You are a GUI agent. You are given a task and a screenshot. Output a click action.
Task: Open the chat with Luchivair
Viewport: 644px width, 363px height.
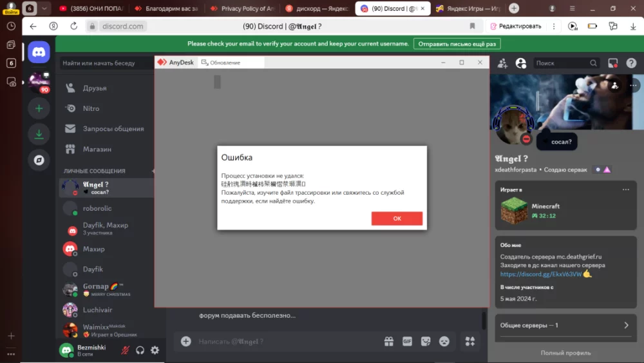tap(107, 310)
